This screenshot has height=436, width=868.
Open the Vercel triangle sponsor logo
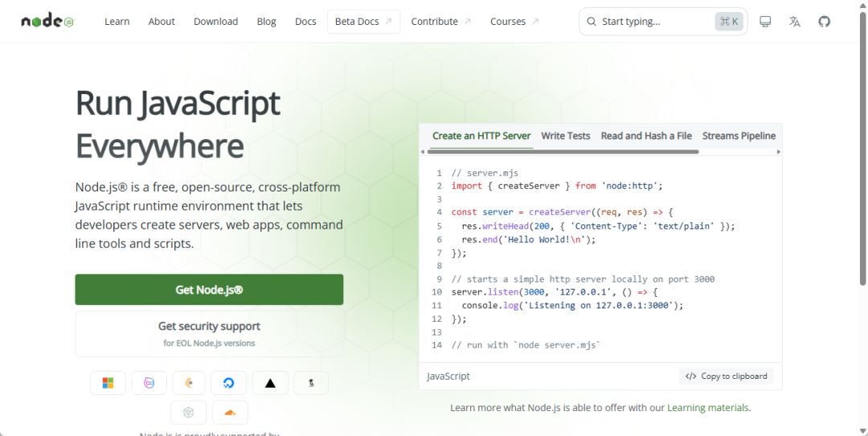(x=270, y=383)
